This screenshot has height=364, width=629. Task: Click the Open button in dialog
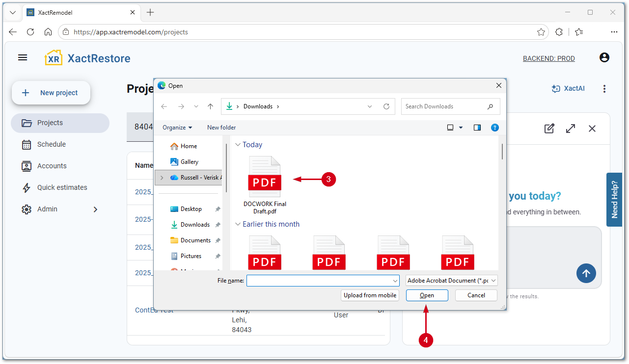point(427,295)
